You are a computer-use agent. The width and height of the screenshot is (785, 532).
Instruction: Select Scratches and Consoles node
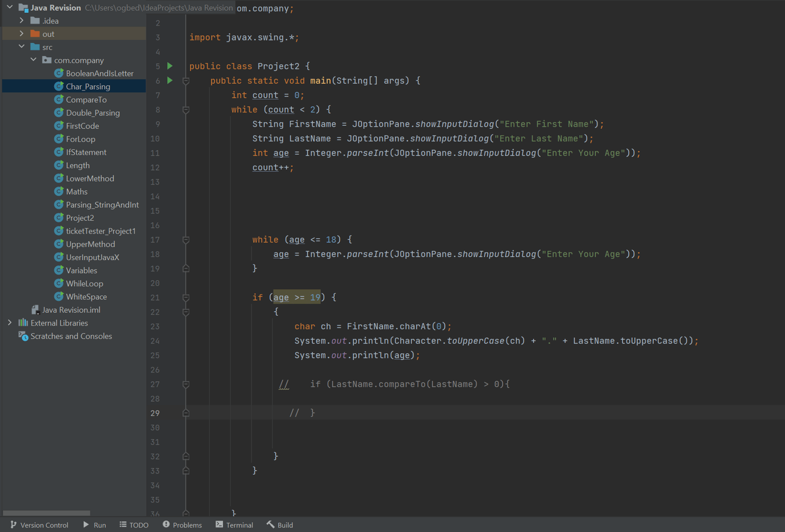pos(71,336)
